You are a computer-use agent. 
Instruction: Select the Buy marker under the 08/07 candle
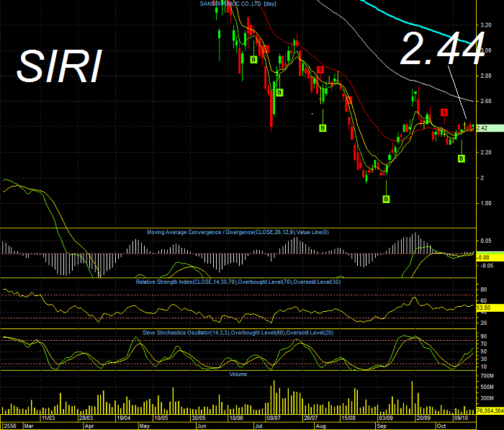tap(279, 93)
